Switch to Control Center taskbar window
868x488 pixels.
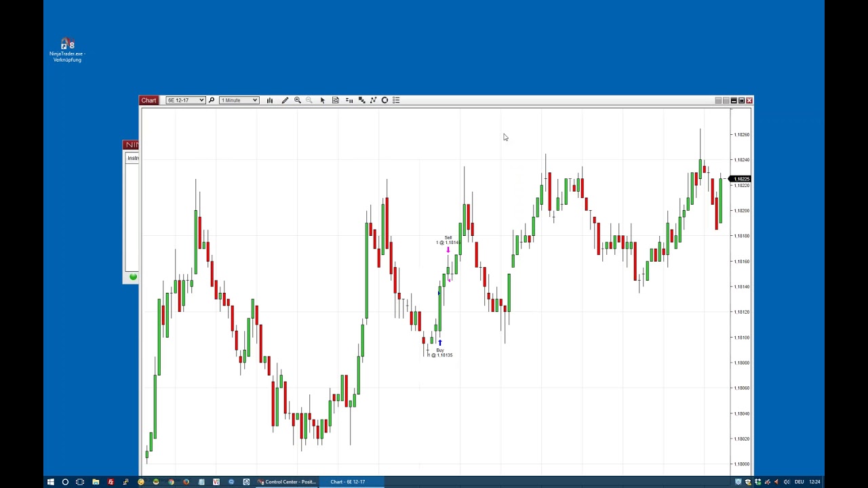[287, 482]
